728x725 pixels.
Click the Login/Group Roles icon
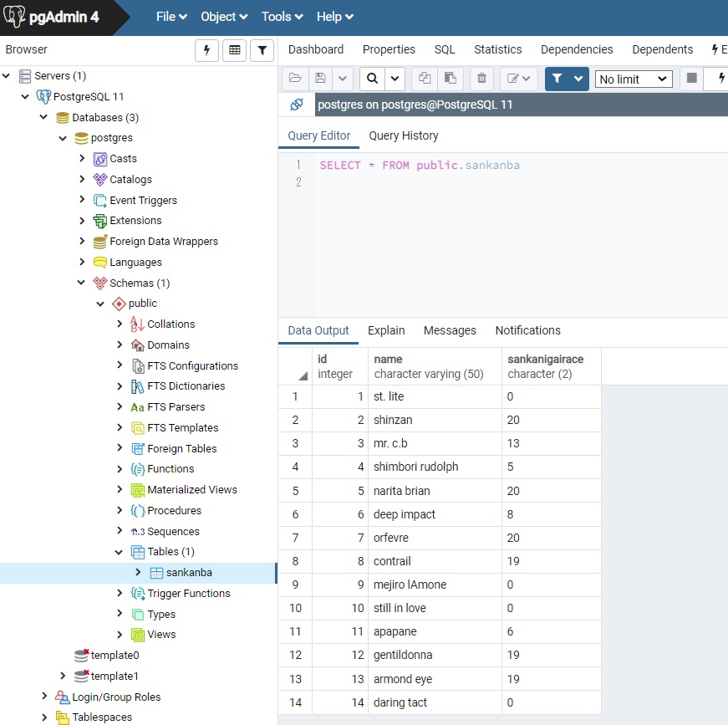click(x=62, y=697)
